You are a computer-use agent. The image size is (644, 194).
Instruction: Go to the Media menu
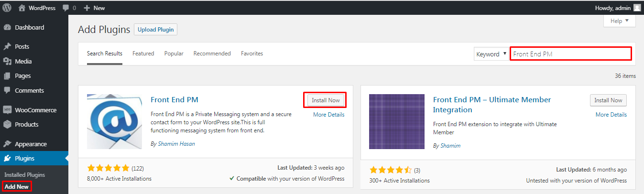click(34, 61)
